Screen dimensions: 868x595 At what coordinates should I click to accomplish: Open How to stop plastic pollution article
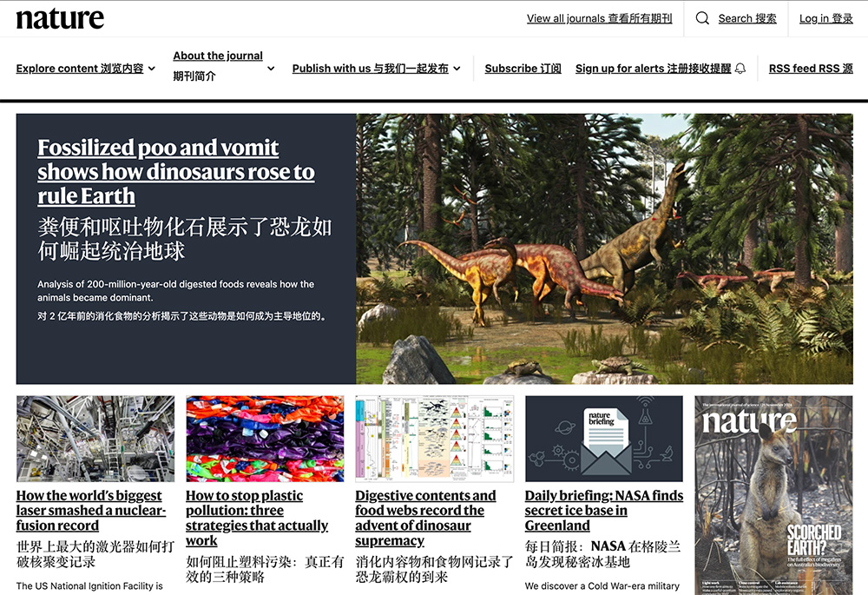tap(257, 518)
